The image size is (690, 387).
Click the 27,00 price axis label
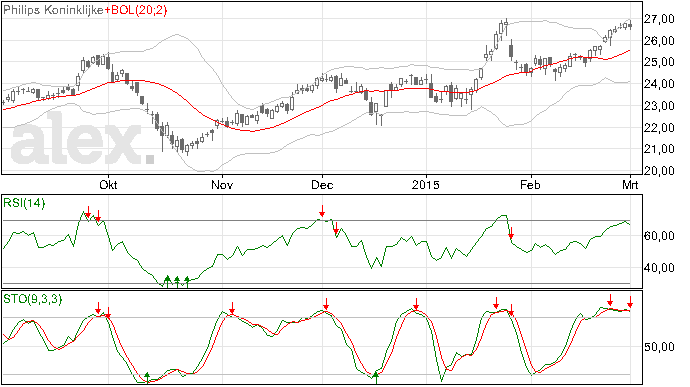659,19
